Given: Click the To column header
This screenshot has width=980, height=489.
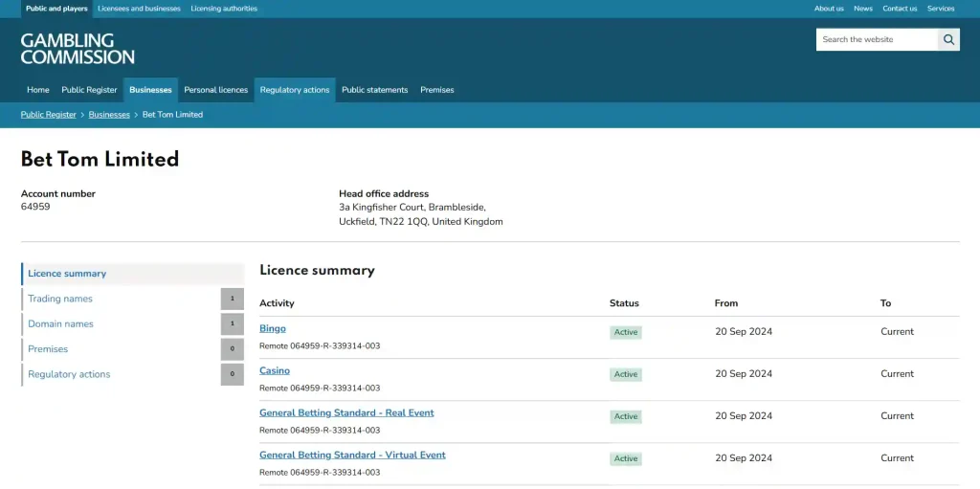Looking at the screenshot, I should [x=885, y=303].
